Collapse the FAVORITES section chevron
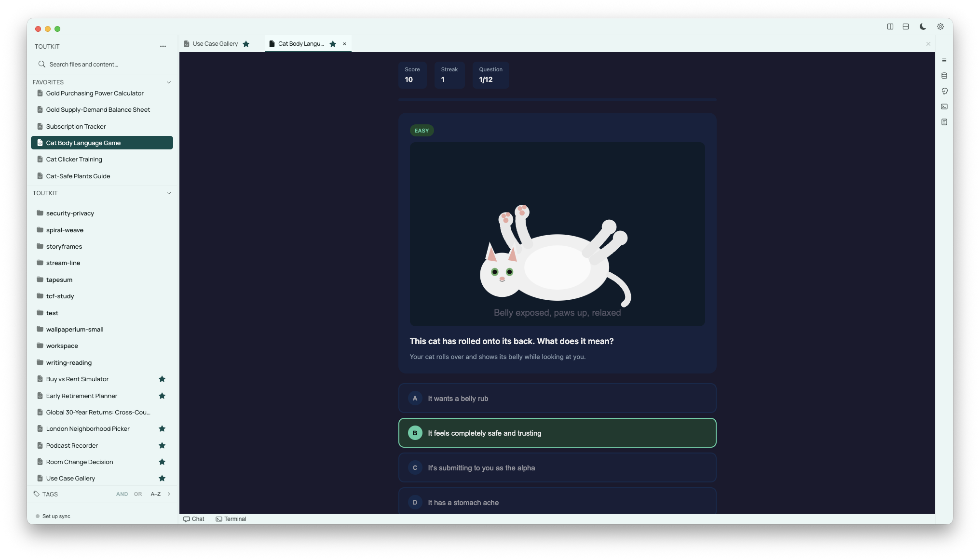Image resolution: width=980 pixels, height=560 pixels. pos(169,82)
